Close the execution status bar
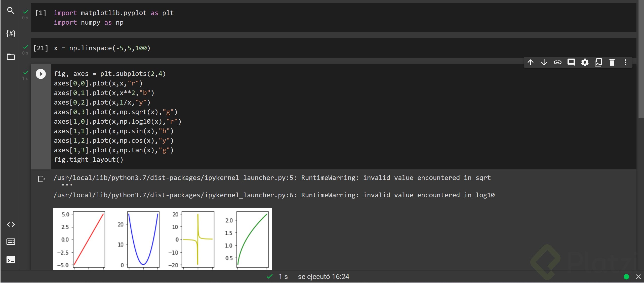Screen dimensions: 644x283 (638, 277)
